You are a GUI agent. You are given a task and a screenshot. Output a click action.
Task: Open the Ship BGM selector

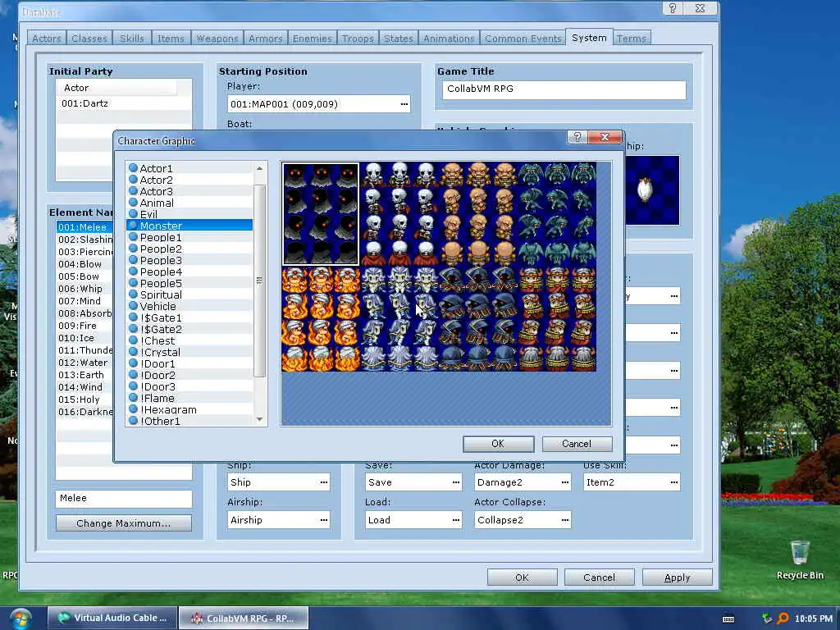(x=323, y=482)
